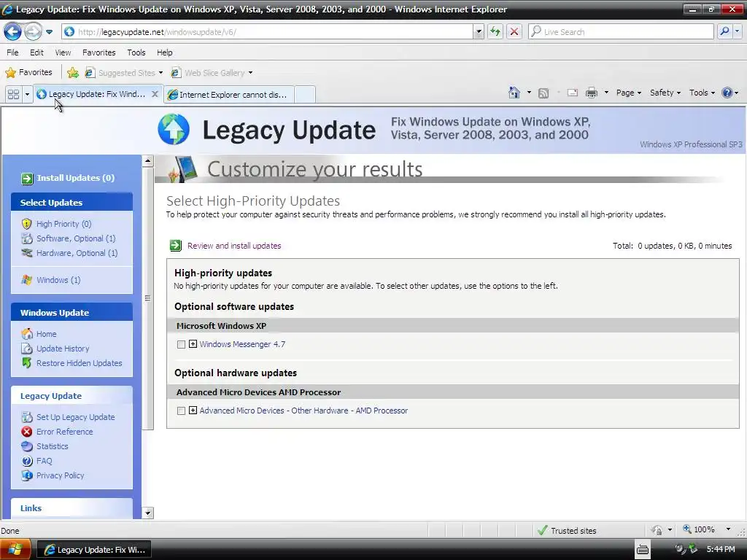Image resolution: width=747 pixels, height=560 pixels.
Task: Expand Windows Messenger 4.7 details
Action: pyautogui.click(x=193, y=344)
